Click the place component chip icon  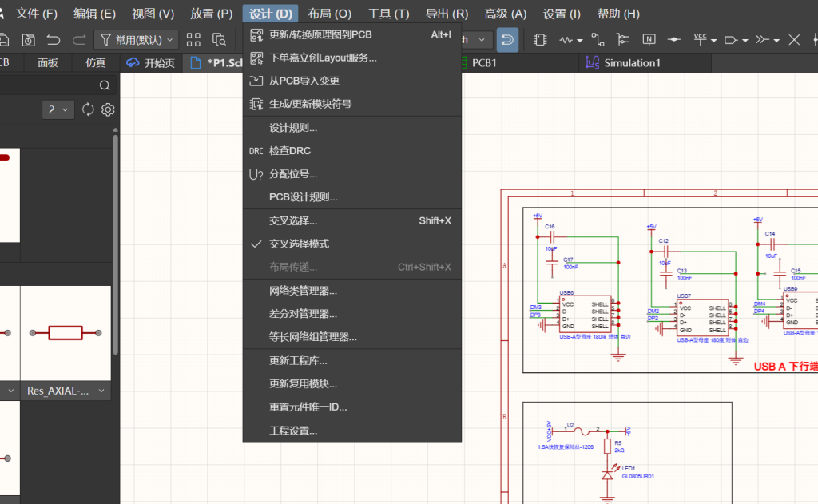point(540,40)
